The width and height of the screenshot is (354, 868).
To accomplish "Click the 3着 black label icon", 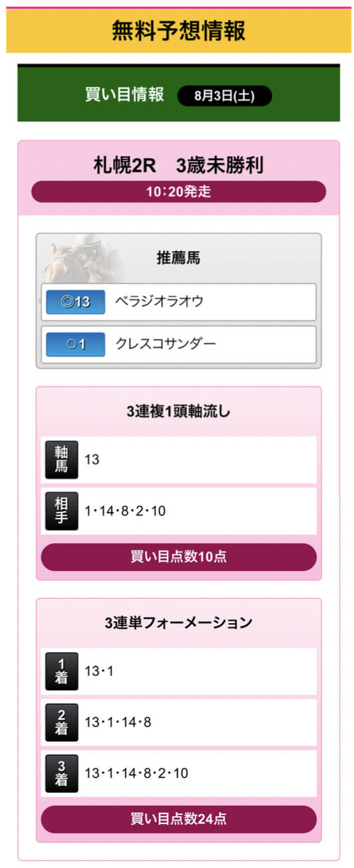I will tap(61, 774).
